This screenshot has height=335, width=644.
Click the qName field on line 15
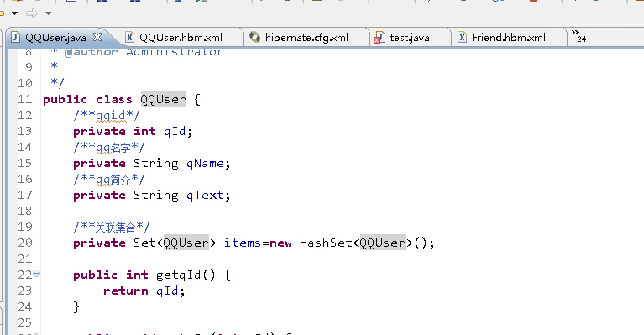click(x=205, y=164)
